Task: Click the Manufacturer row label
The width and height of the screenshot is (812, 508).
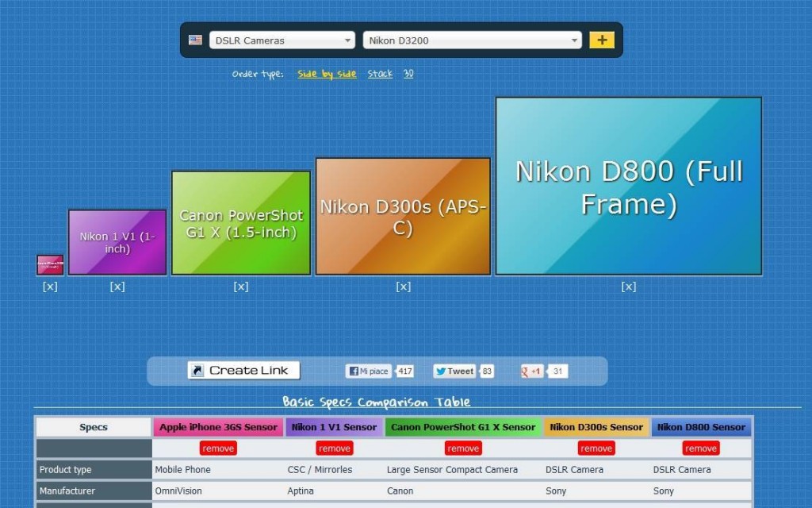Action: click(94, 491)
